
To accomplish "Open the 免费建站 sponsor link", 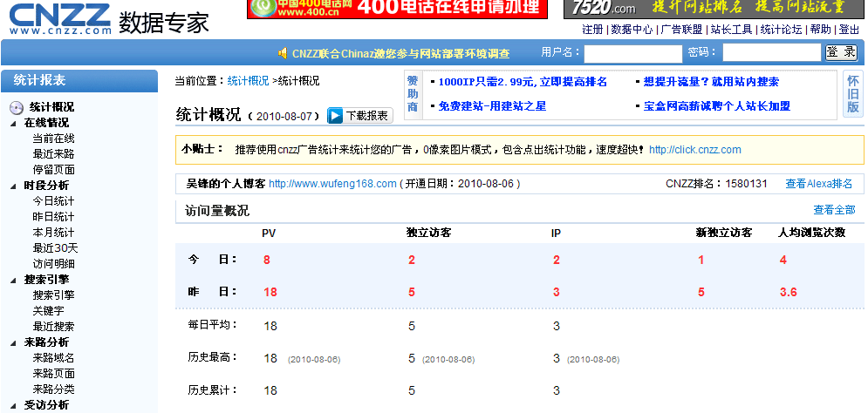I will pyautogui.click(x=492, y=106).
